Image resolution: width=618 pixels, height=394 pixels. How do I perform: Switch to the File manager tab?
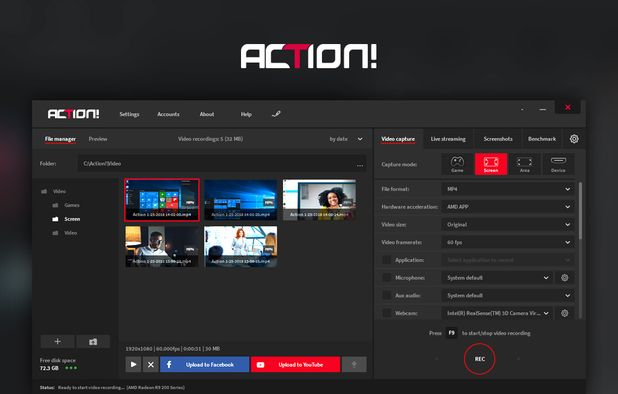click(60, 139)
